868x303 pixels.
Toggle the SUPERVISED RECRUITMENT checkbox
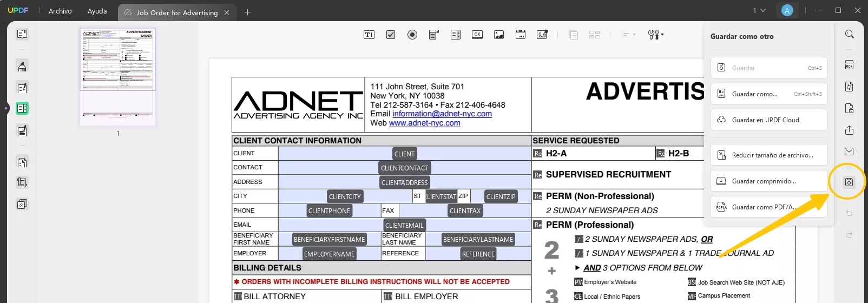pos(538,175)
